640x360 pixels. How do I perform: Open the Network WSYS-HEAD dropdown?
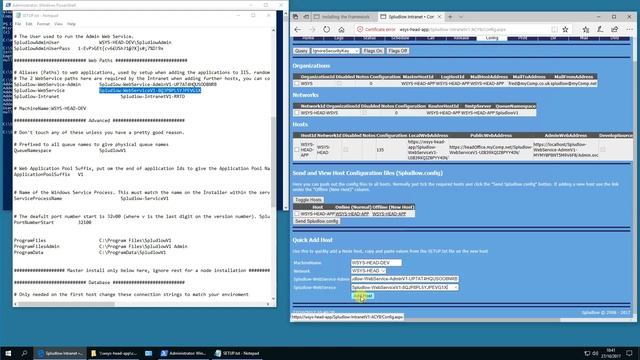(x=369, y=271)
